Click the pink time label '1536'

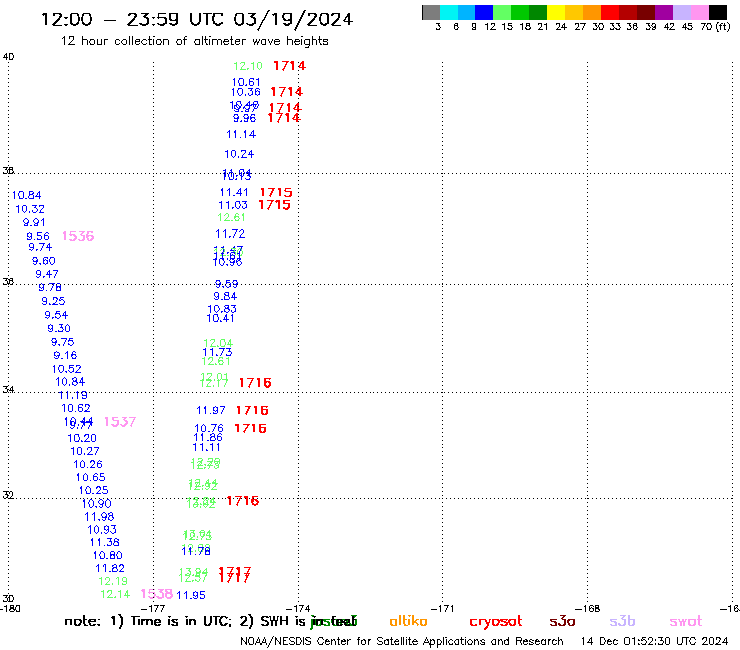pos(78,236)
